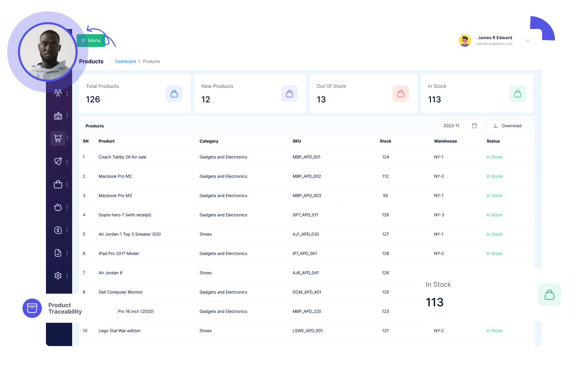
Task: Open the settings gear sidebar icon
Action: pyautogui.click(x=58, y=276)
